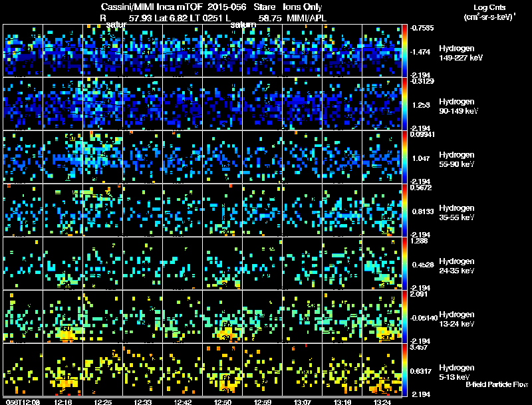The image size is (532, 405).
Task: Select the 13:24 time axis label
Action: pos(382,402)
